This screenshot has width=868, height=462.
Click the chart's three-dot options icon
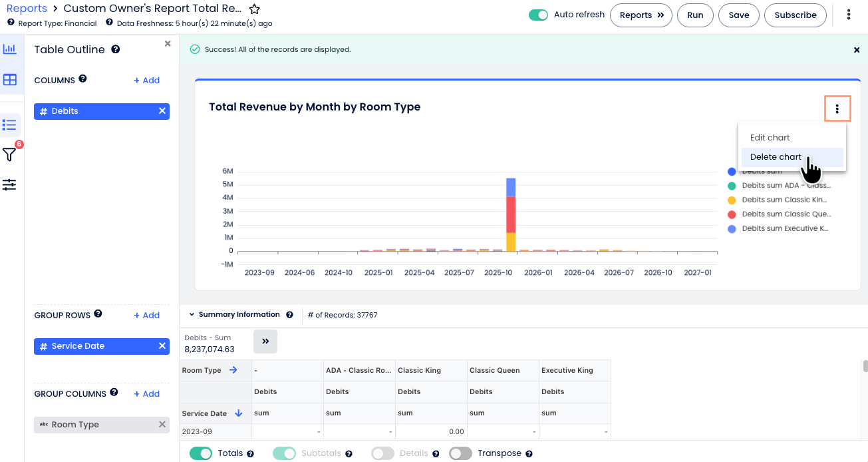click(x=837, y=109)
